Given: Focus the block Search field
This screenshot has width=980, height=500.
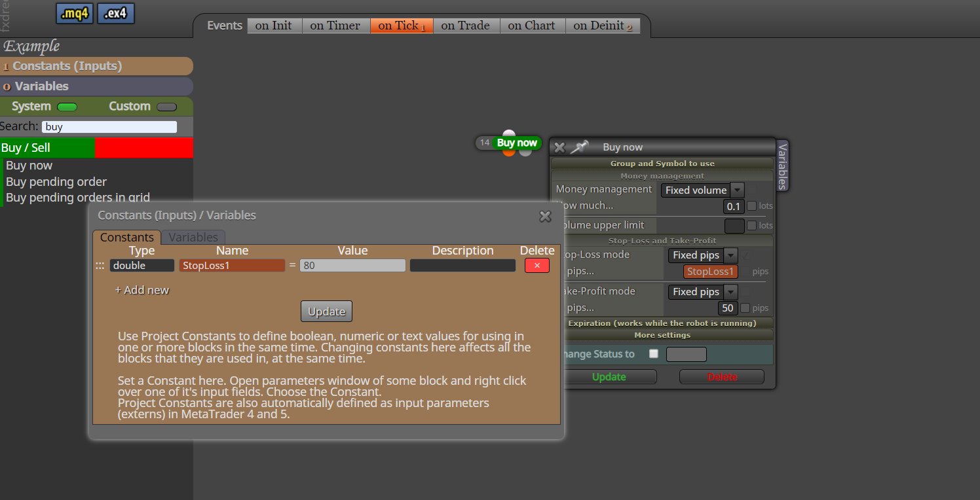Looking at the screenshot, I should click(x=109, y=127).
